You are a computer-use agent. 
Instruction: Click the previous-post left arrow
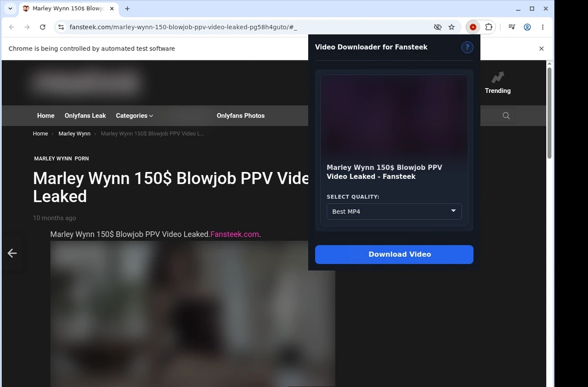12,253
